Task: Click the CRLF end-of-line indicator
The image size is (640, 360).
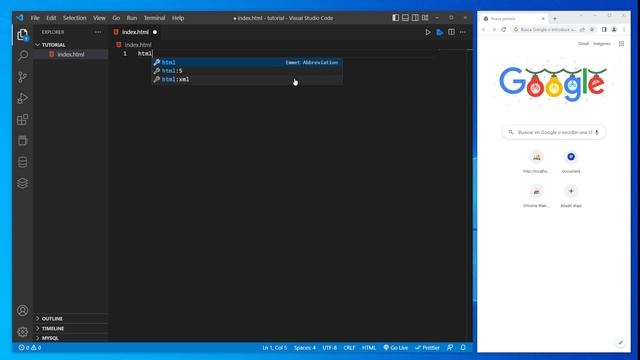Action: (349, 348)
